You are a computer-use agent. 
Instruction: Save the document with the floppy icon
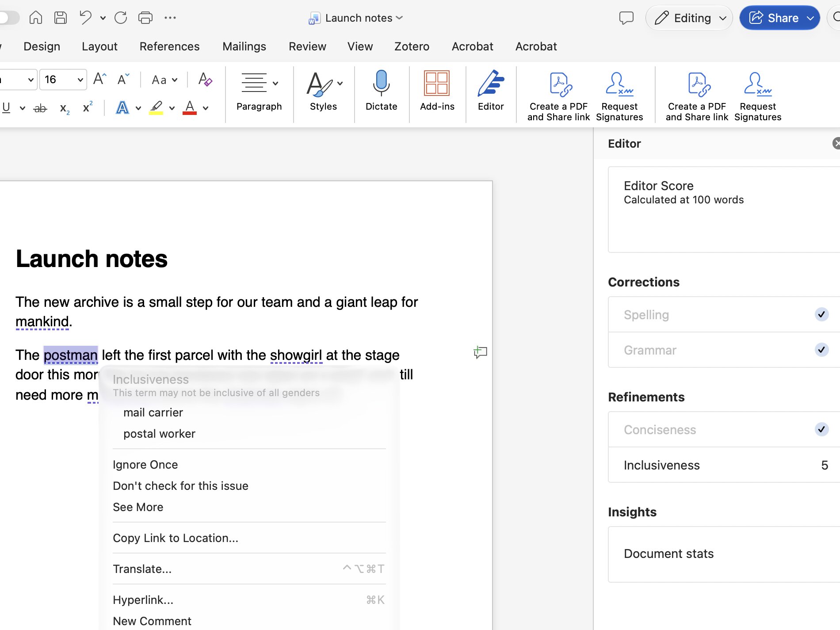[x=61, y=18]
